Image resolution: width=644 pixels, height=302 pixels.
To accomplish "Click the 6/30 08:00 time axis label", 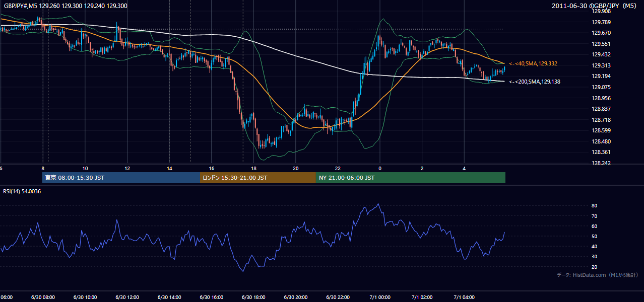I will (44, 297).
